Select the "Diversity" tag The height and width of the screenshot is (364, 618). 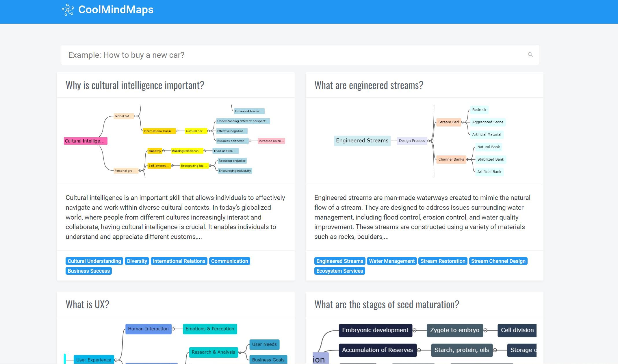click(137, 261)
